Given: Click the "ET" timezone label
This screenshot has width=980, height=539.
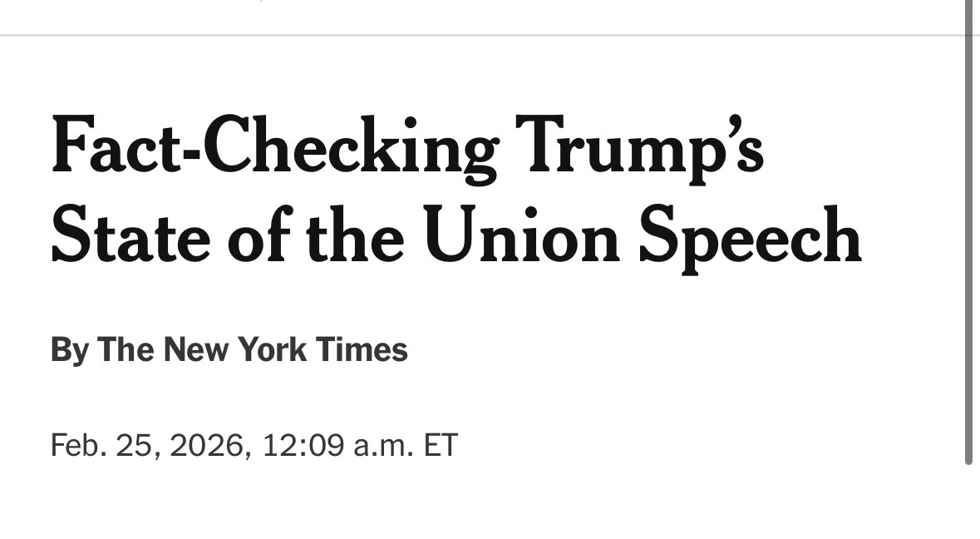Looking at the screenshot, I should tap(441, 445).
